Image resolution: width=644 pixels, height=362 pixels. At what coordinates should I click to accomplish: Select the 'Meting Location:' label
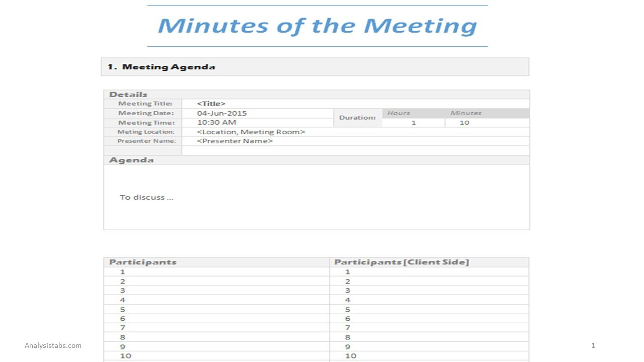tap(146, 132)
